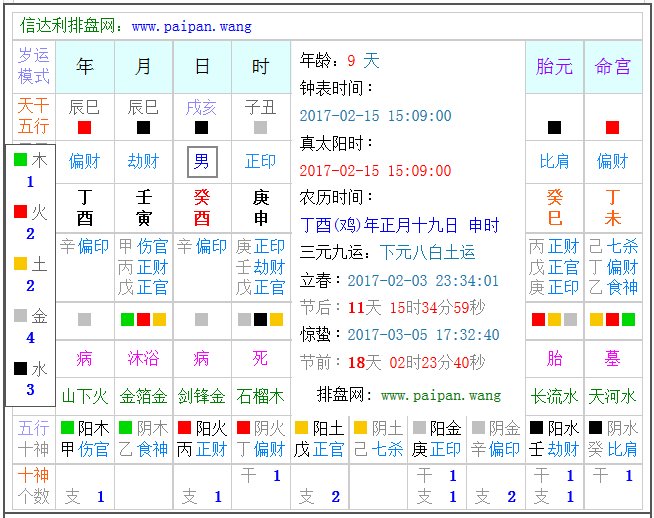Click 胎 in the 胎元 column
The image size is (654, 518).
[554, 359]
